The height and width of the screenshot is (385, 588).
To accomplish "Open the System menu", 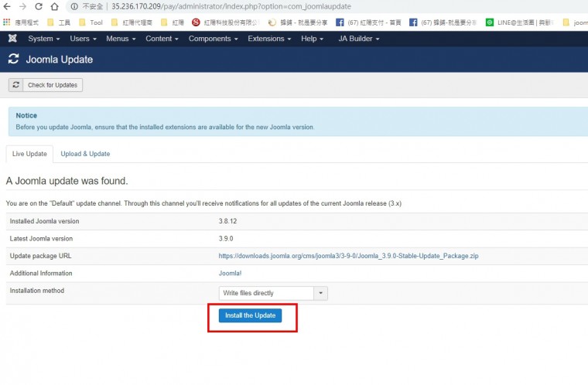I will [44, 39].
